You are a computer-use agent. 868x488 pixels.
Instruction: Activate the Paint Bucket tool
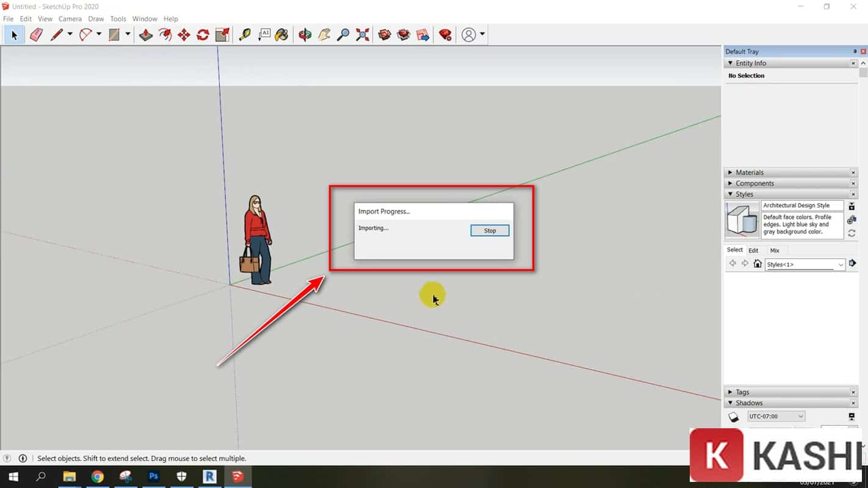tap(281, 35)
